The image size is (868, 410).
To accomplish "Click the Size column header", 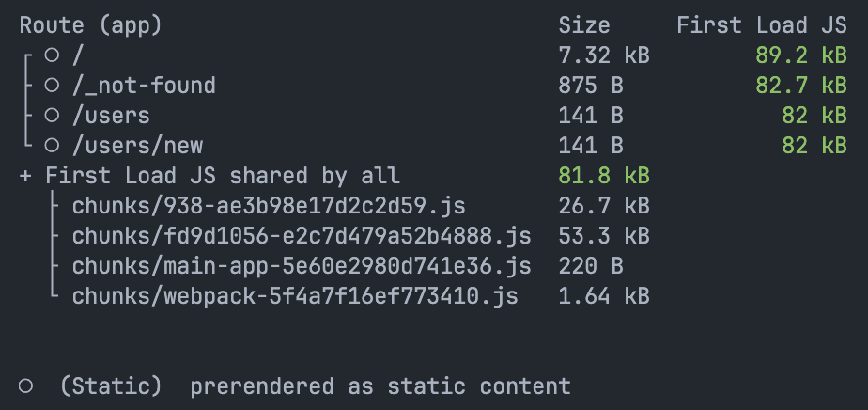I will pos(583,25).
